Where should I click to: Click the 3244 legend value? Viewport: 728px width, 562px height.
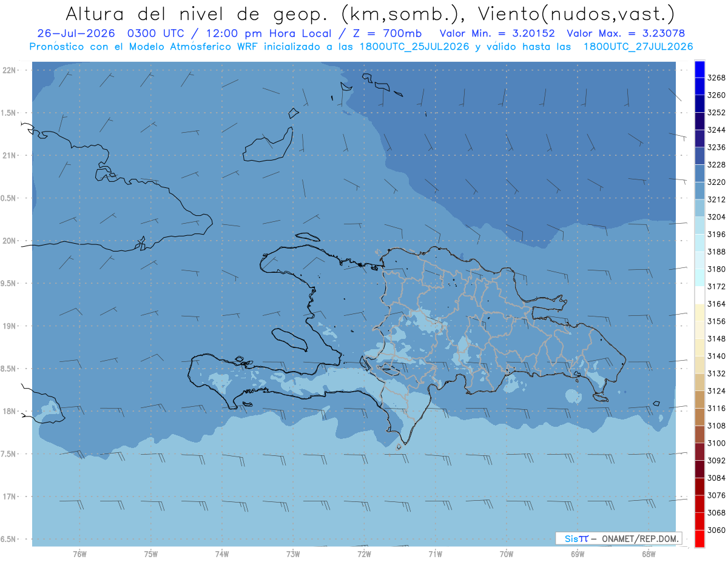pyautogui.click(x=716, y=130)
